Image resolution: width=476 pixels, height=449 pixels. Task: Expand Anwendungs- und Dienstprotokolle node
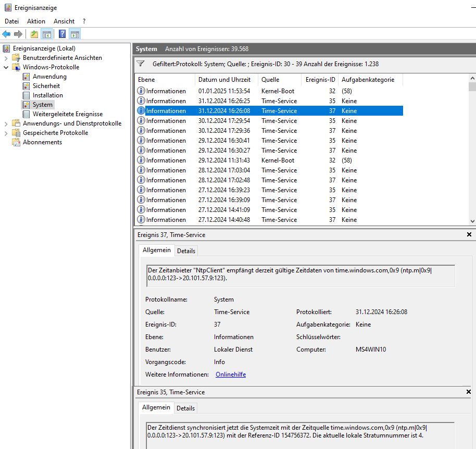tap(6, 123)
